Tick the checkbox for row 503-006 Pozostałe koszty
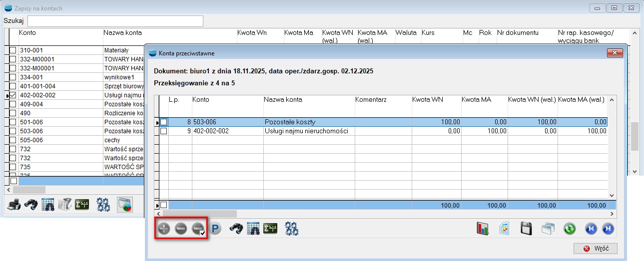 coord(164,122)
